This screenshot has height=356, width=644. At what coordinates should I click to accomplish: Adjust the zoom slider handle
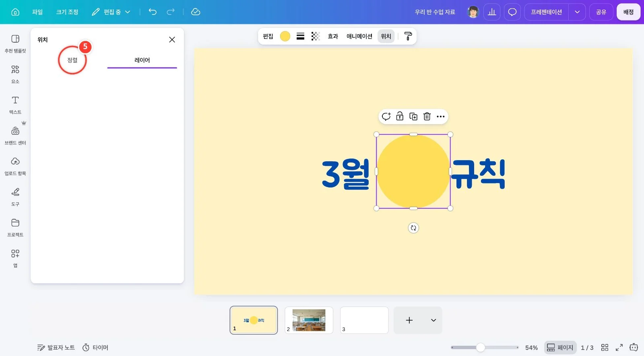[481, 348]
